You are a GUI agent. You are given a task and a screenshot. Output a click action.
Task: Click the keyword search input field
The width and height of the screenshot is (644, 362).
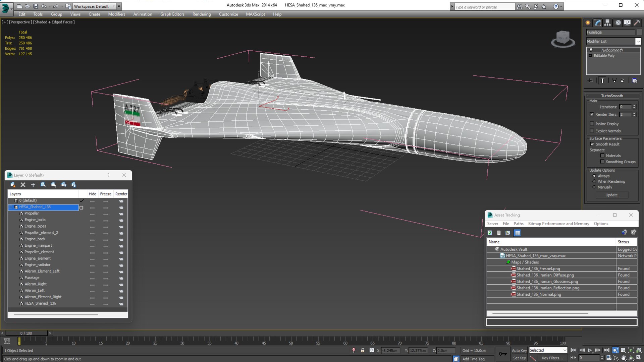[484, 7]
